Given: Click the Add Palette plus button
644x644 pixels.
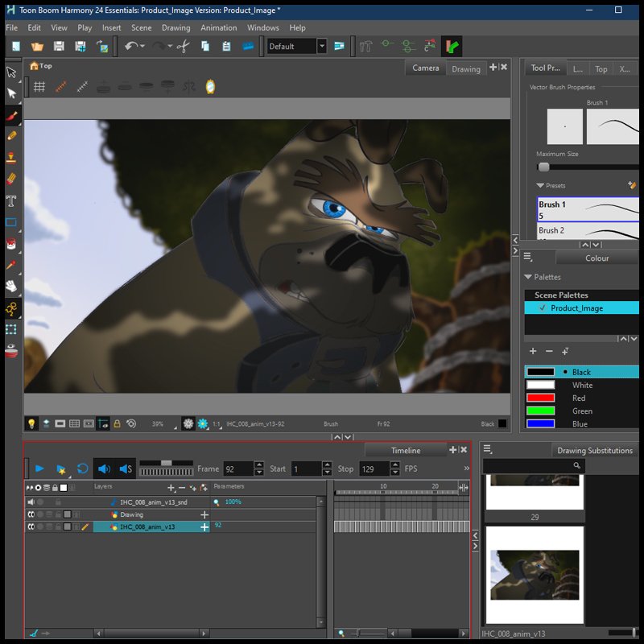Looking at the screenshot, I should click(x=533, y=351).
